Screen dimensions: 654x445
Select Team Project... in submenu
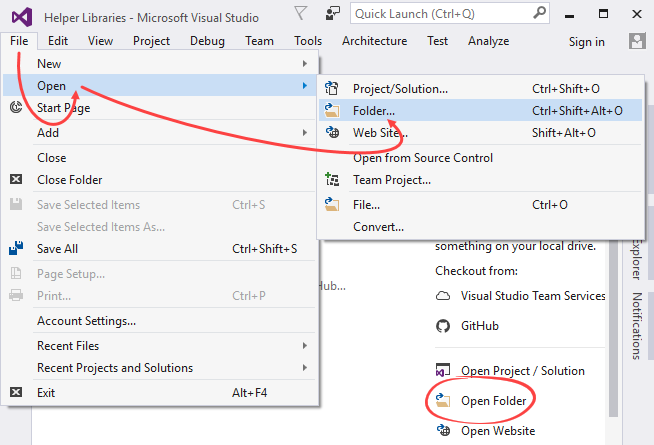click(480, 180)
